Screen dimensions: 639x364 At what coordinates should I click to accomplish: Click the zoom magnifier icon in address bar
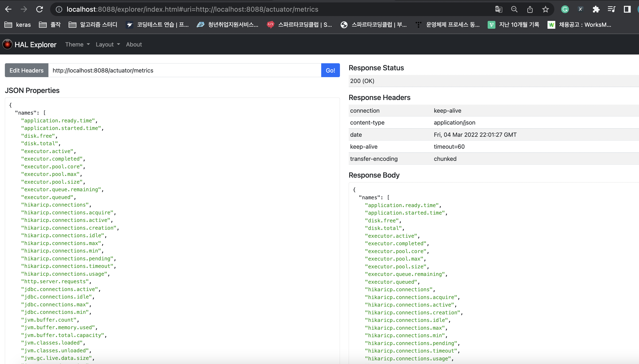coord(514,9)
